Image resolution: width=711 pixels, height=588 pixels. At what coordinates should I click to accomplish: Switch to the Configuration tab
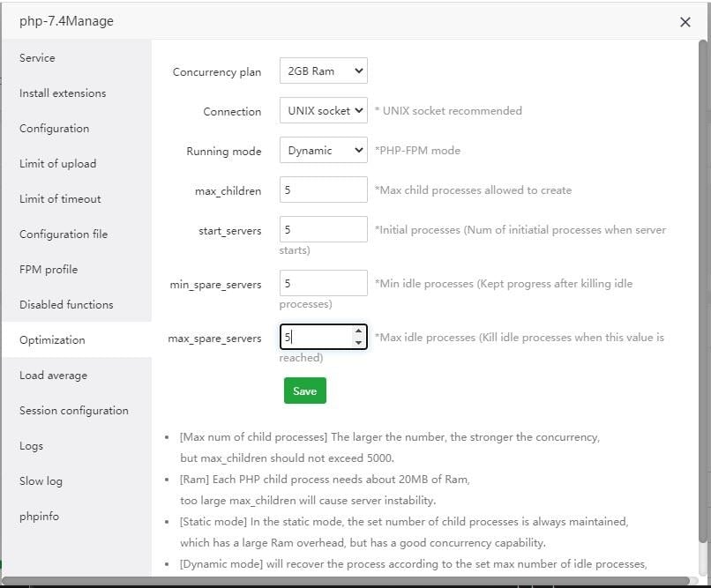[55, 129]
